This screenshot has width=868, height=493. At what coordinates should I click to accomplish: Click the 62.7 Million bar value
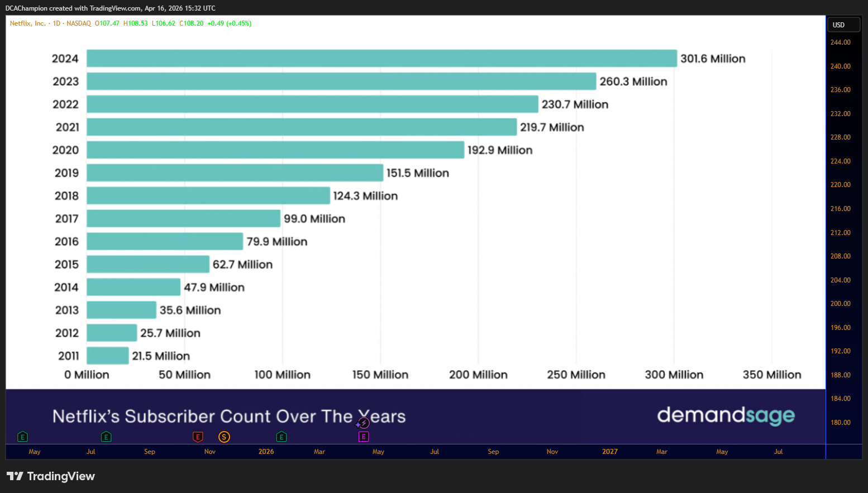pyautogui.click(x=242, y=265)
